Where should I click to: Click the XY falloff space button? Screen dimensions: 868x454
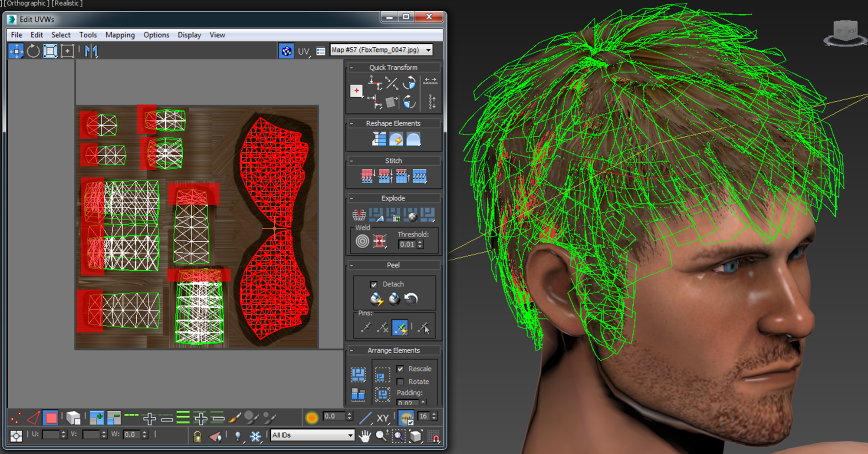tap(382, 418)
